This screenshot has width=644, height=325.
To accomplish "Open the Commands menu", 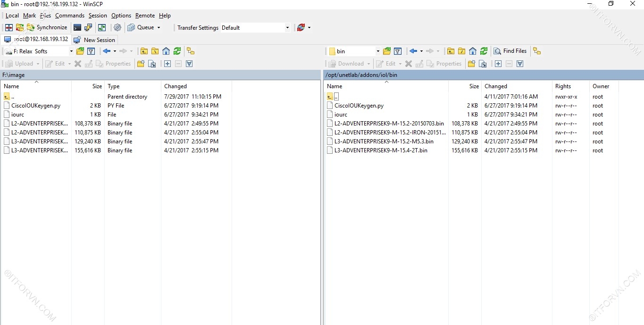I will coord(69,16).
